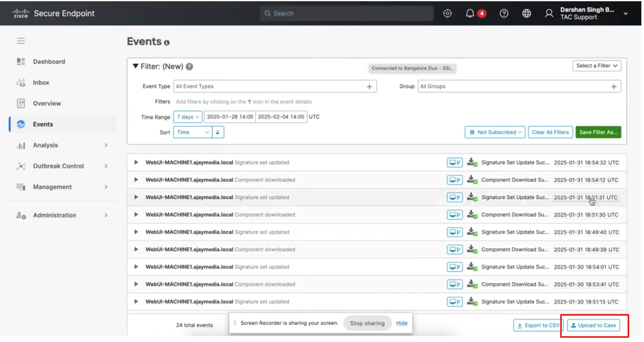Click the All Event Types field

coord(275,86)
